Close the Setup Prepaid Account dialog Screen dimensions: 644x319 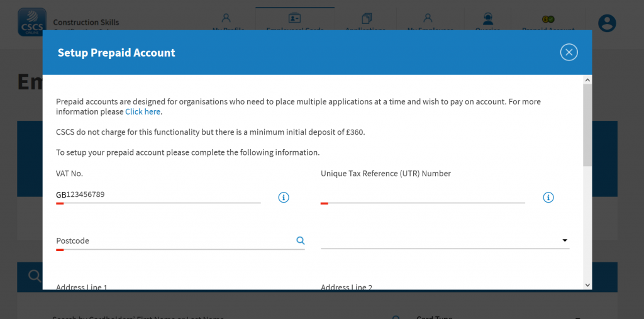[x=569, y=52]
